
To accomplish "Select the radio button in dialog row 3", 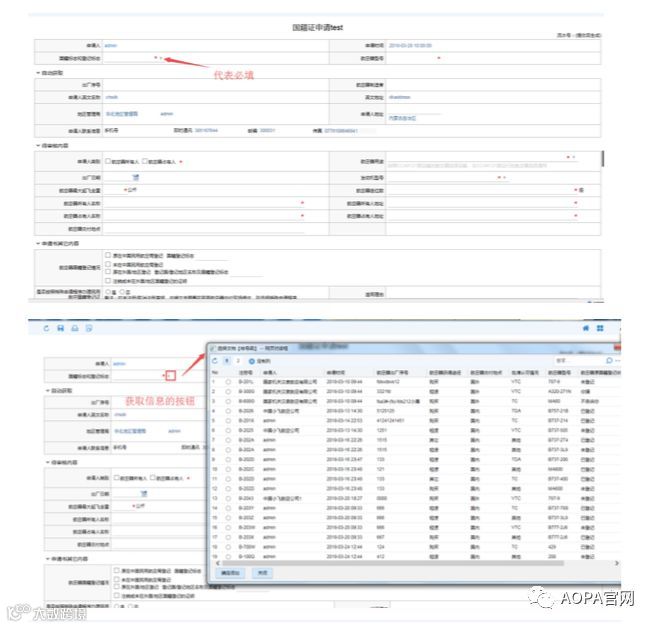I will tap(228, 401).
